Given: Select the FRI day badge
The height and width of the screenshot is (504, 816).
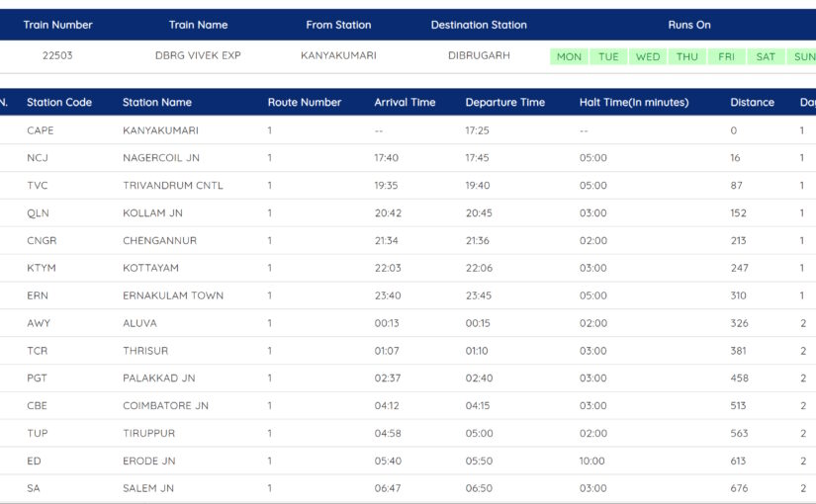Looking at the screenshot, I should tap(727, 57).
